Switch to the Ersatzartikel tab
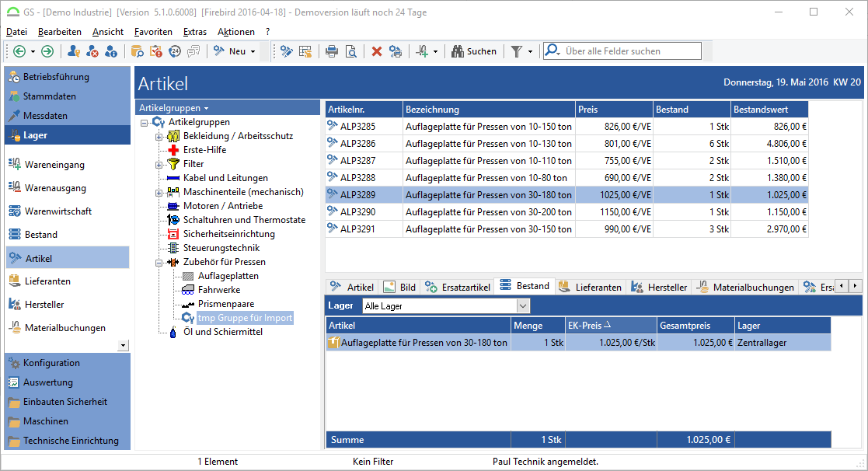The height and width of the screenshot is (471, 868). click(458, 288)
